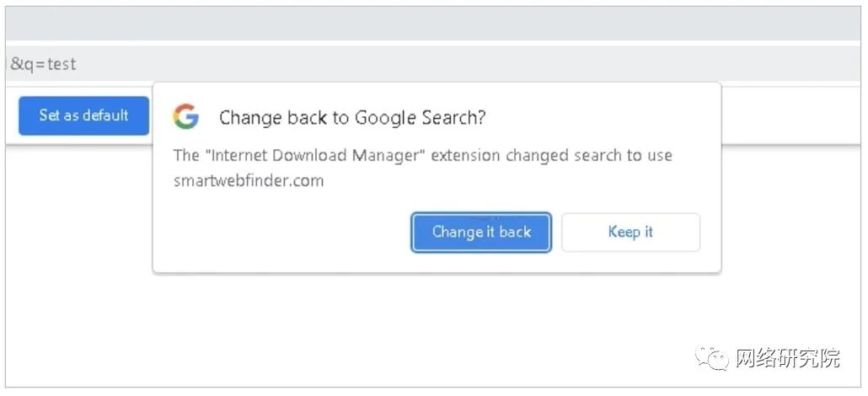This screenshot has height=396, width=868.
Task: Click the smartwebfinder.com text
Action: [249, 181]
